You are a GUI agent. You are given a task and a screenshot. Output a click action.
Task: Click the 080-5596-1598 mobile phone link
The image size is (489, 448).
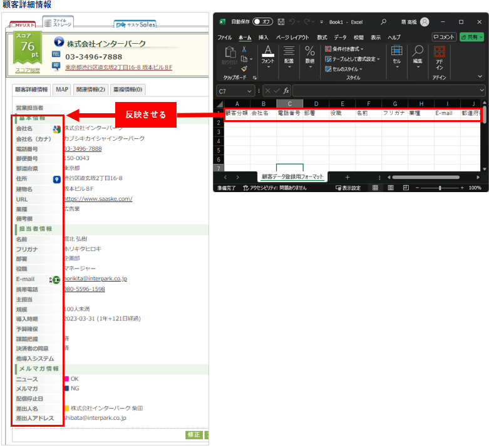[85, 289]
